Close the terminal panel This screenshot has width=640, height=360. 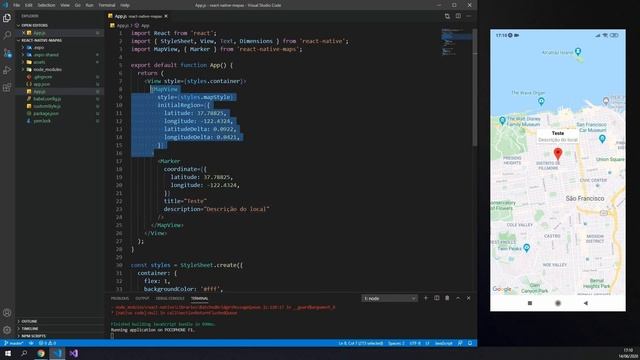(x=469, y=298)
